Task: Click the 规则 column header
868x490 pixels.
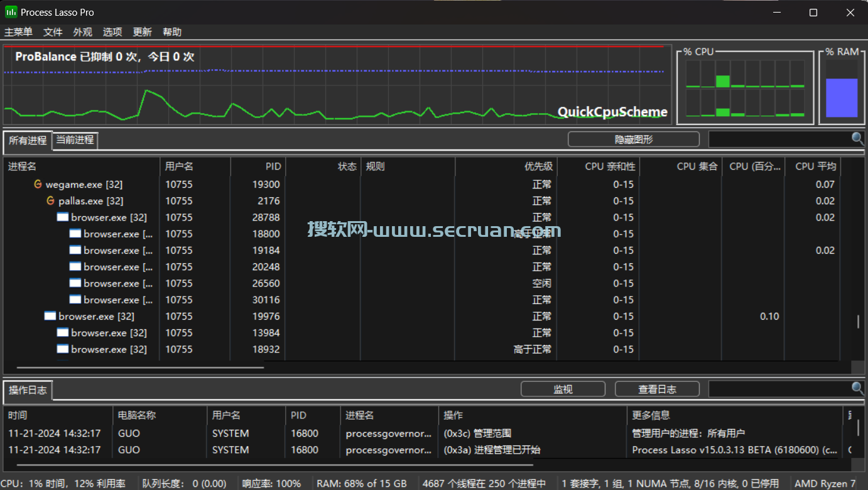Action: (x=408, y=166)
